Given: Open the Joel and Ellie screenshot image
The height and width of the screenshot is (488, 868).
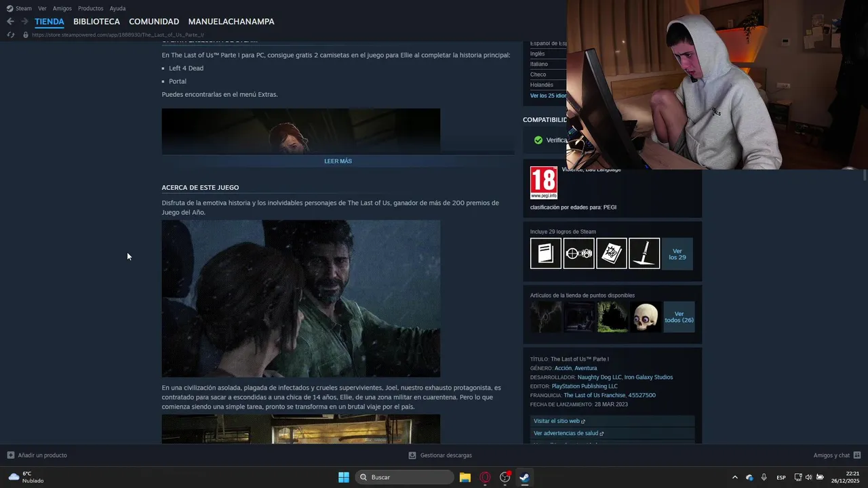Looking at the screenshot, I should coord(300,298).
